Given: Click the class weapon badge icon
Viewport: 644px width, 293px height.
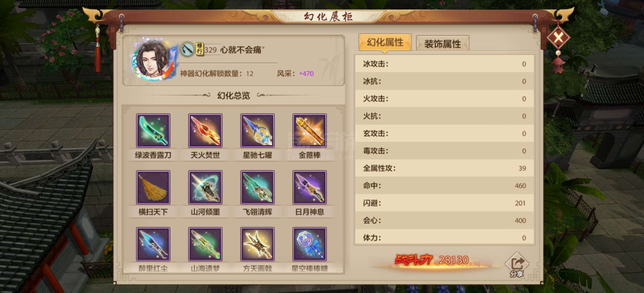Looking at the screenshot, I should pyautogui.click(x=187, y=49).
